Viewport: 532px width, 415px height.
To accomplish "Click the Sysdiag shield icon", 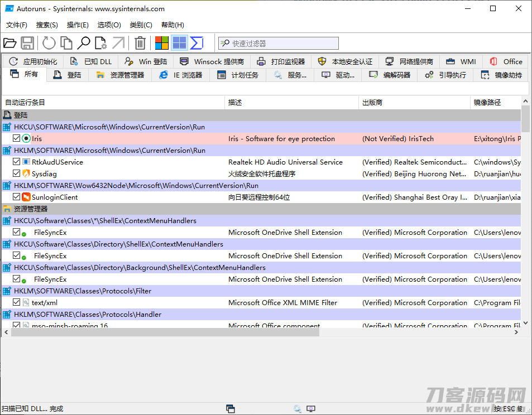I will 26,173.
